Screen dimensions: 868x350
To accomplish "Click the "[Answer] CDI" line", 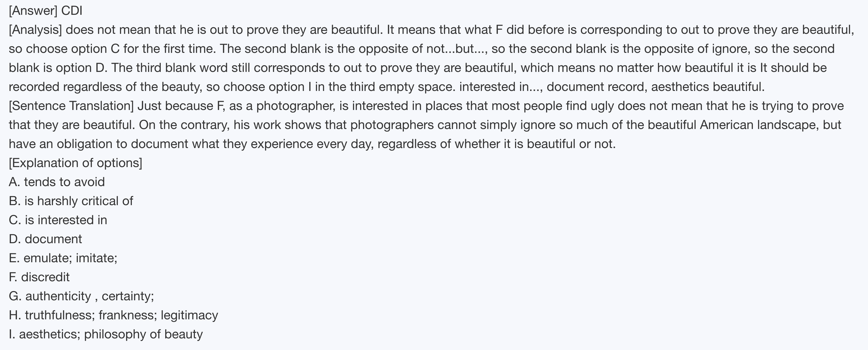I will click(x=46, y=11).
